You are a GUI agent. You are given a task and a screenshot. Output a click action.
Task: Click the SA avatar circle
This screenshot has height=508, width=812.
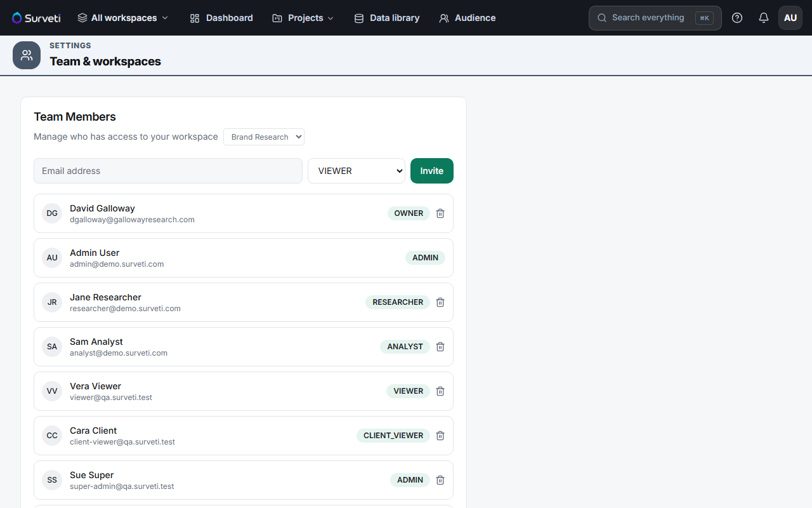click(52, 347)
